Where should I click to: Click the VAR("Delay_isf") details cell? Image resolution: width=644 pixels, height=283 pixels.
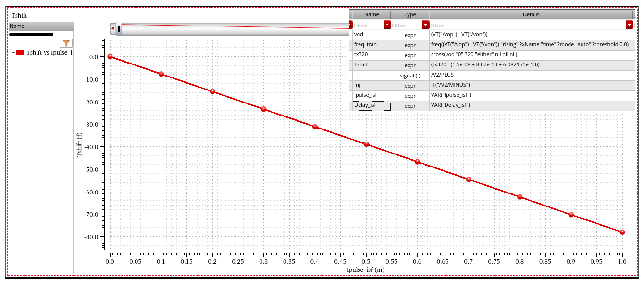[x=531, y=105]
